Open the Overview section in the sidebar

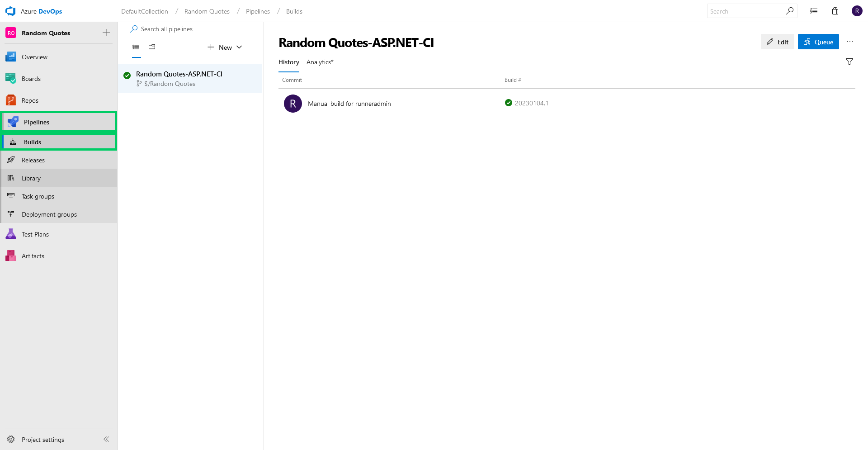tap(59, 57)
